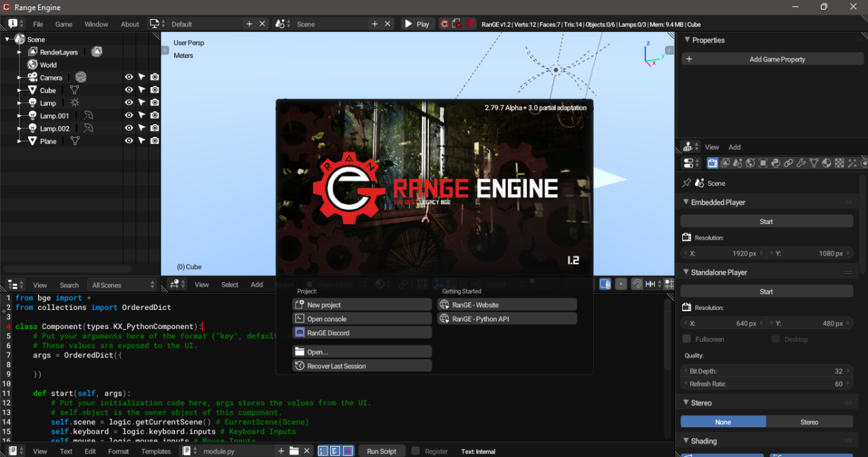The width and height of the screenshot is (868, 457).
Task: Open the Mesh Data triangle tab icon
Action: 814,163
